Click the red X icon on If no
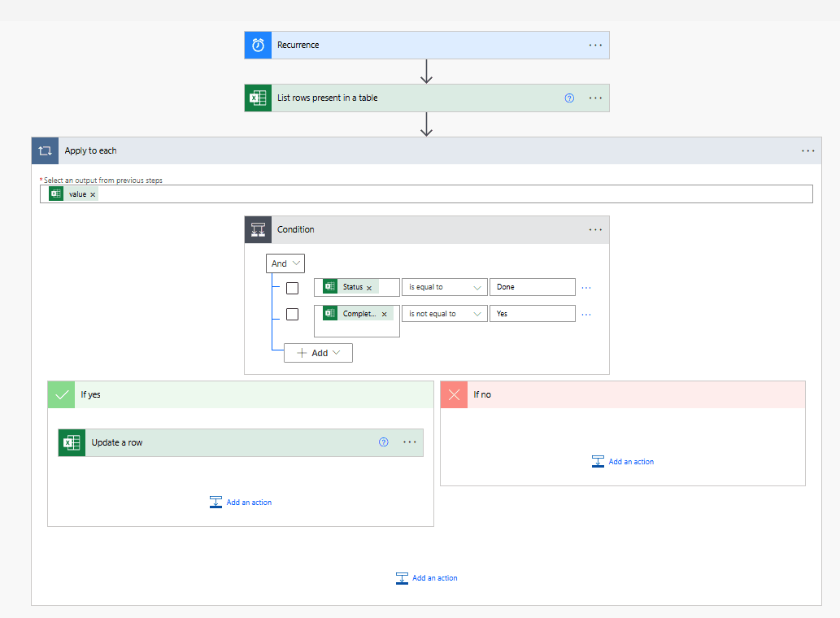 (454, 394)
